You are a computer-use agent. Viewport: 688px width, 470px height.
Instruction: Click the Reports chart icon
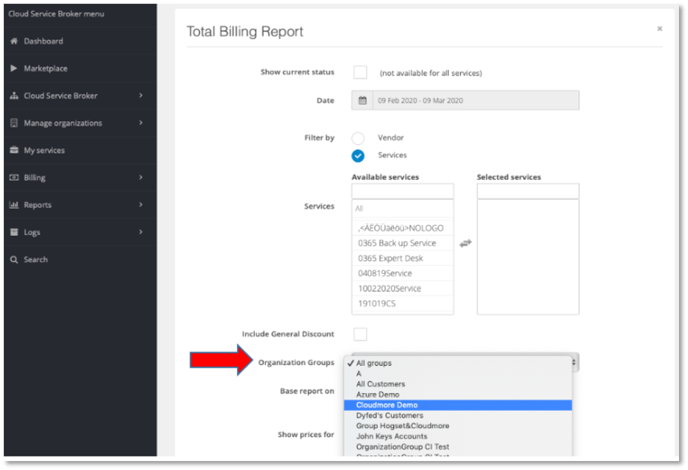[x=14, y=205]
